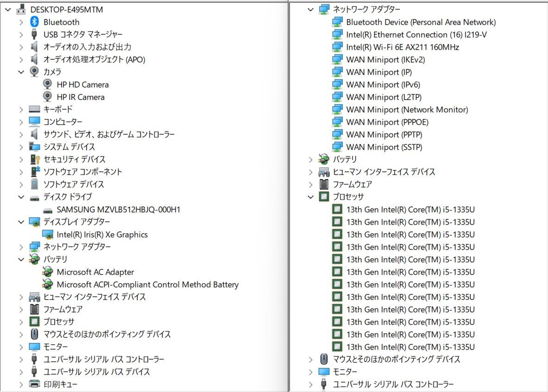
Task: Select WAN Miniport (IP) entry
Action: [x=379, y=72]
